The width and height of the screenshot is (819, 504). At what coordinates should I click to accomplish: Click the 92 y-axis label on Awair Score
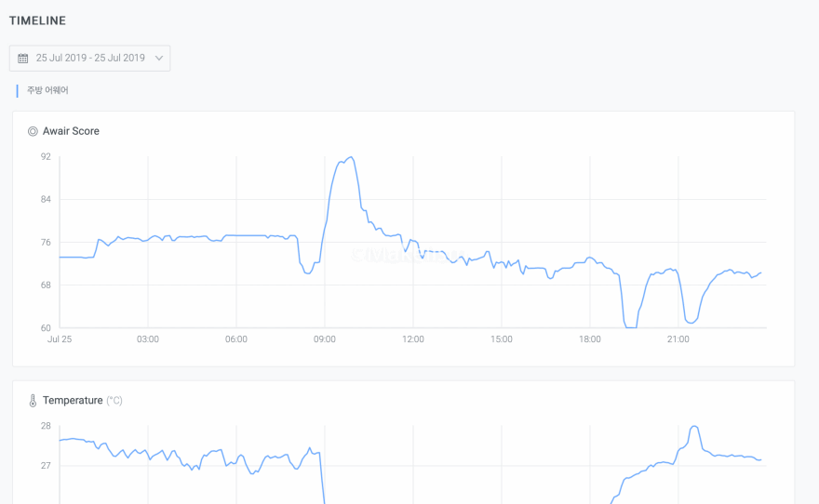point(46,156)
